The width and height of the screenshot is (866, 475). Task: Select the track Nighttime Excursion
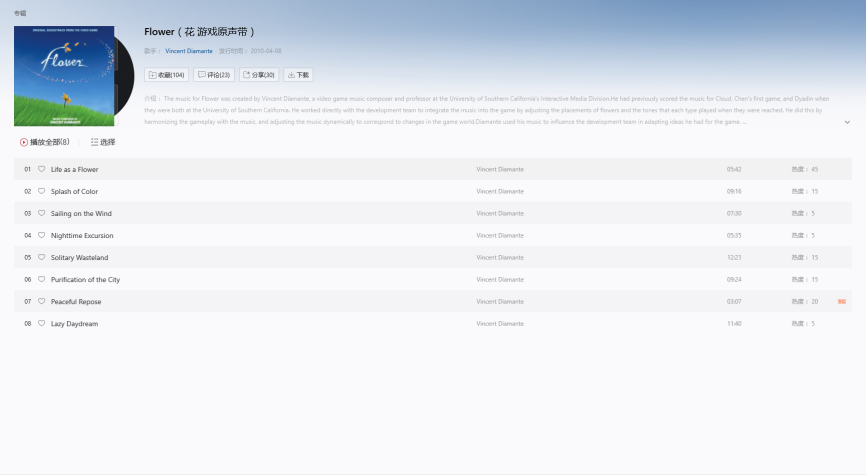click(x=82, y=235)
